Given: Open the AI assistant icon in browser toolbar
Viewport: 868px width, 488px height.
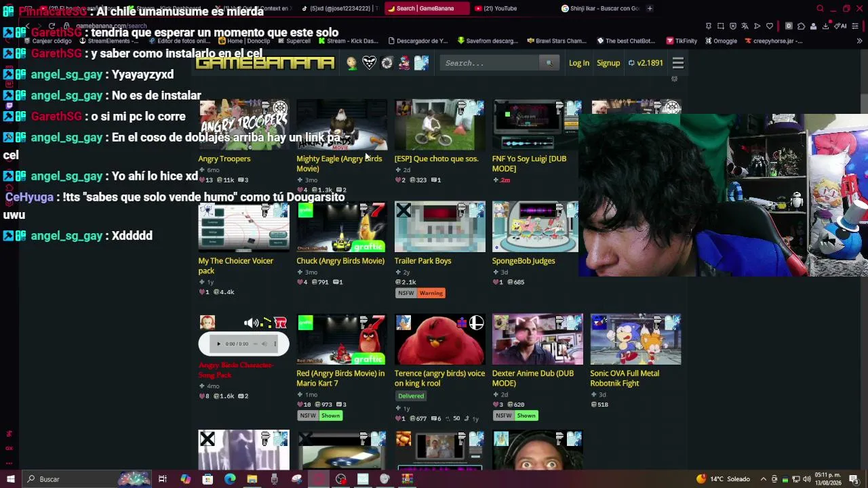Looking at the screenshot, I should 841,26.
